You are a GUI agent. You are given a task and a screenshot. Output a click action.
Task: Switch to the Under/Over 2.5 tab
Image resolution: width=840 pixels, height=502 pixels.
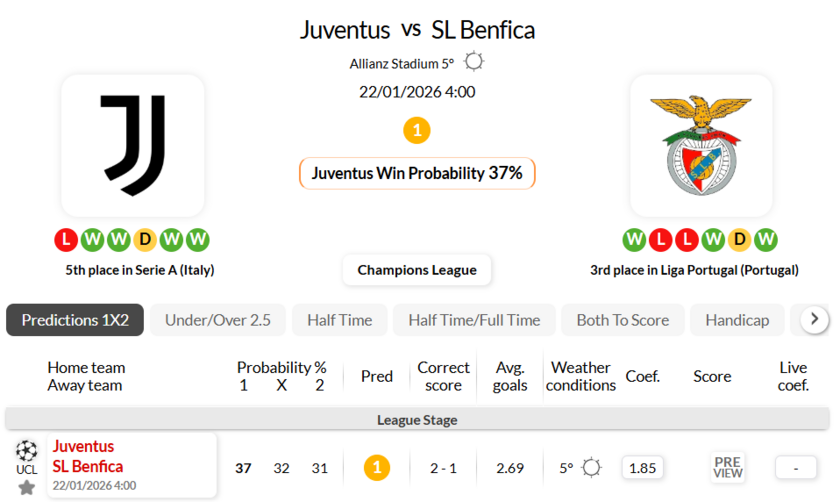218,320
